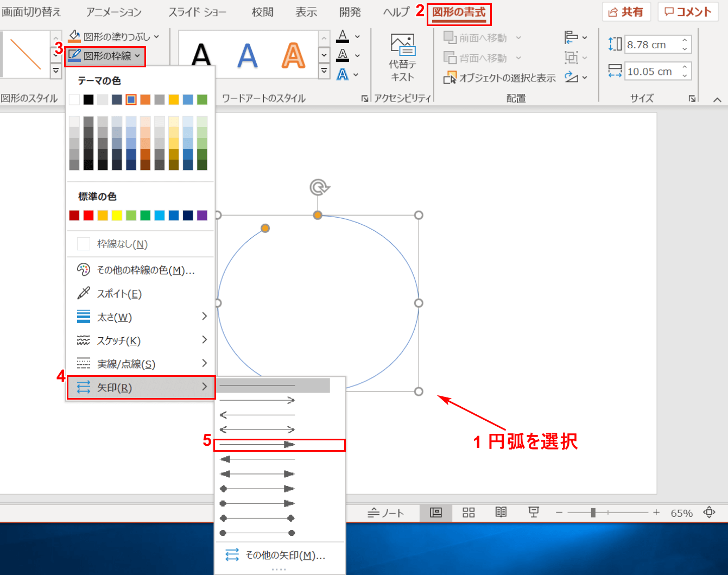728x575 pixels.
Task: Open その他の矢印(M)... options
Action: [280, 555]
